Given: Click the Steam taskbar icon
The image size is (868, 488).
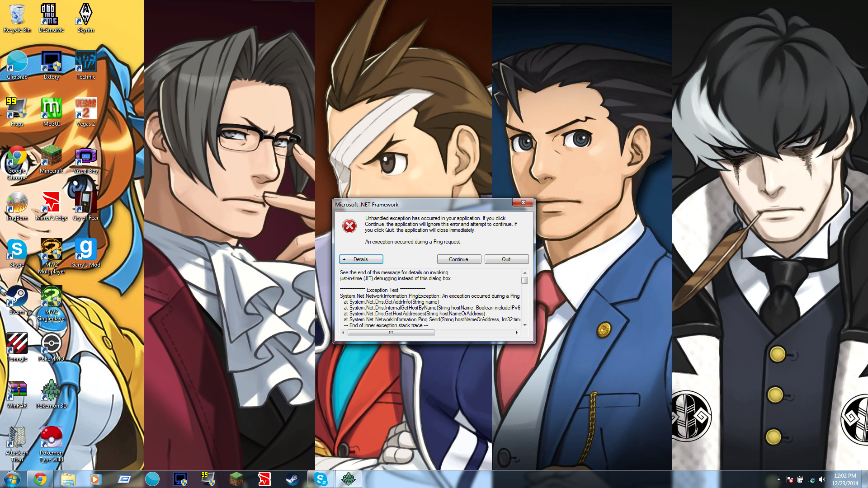Looking at the screenshot, I should click(x=292, y=479).
